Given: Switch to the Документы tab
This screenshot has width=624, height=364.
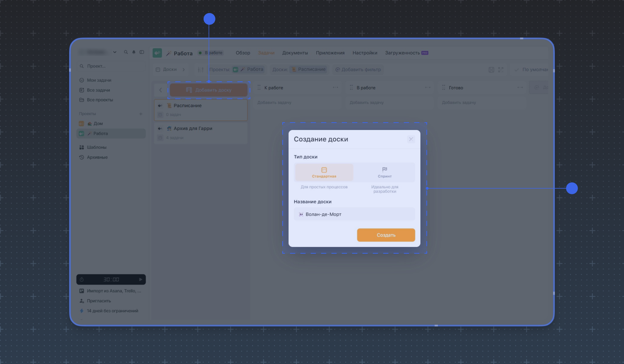Looking at the screenshot, I should coord(295,53).
